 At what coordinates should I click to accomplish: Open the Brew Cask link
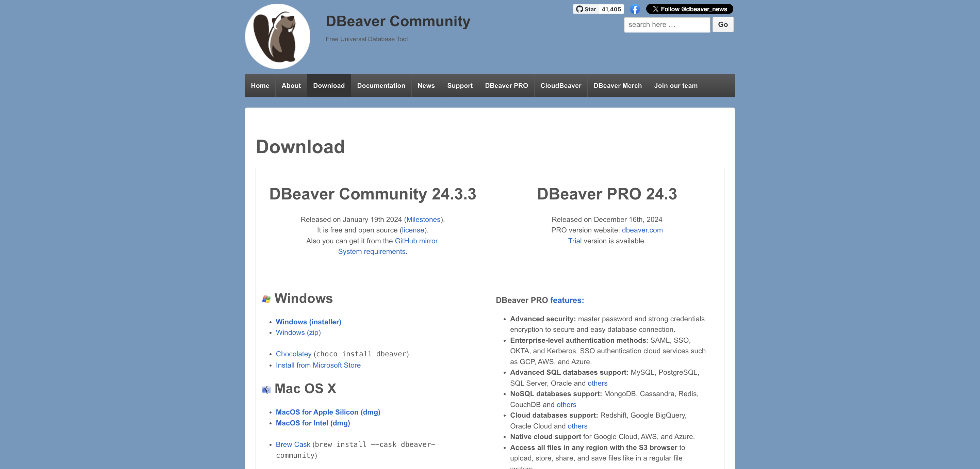(293, 444)
